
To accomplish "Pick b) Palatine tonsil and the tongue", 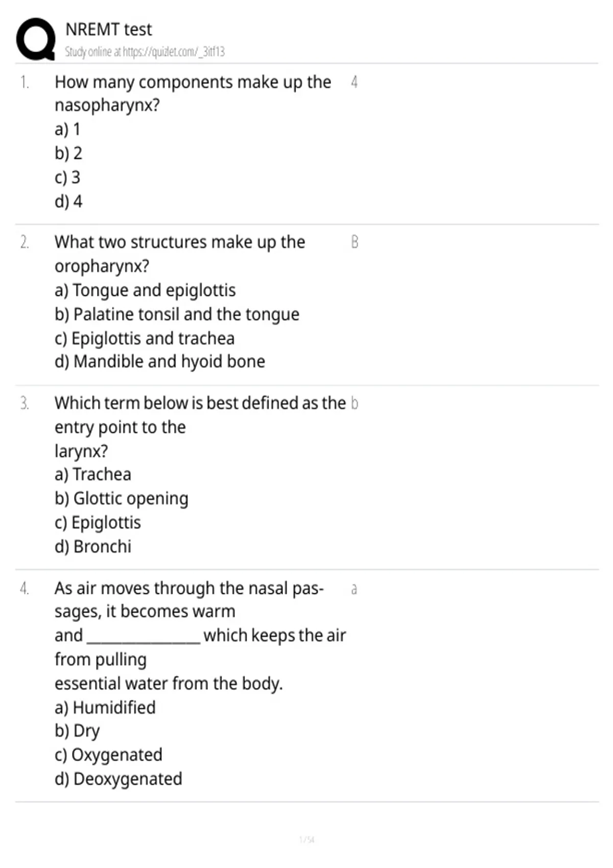I will pos(177,314).
